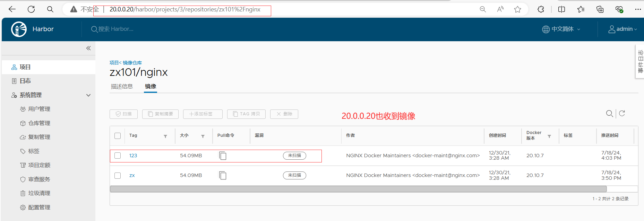The width and height of the screenshot is (644, 221).
Task: Click the 复制摘要 button
Action: (x=160, y=114)
